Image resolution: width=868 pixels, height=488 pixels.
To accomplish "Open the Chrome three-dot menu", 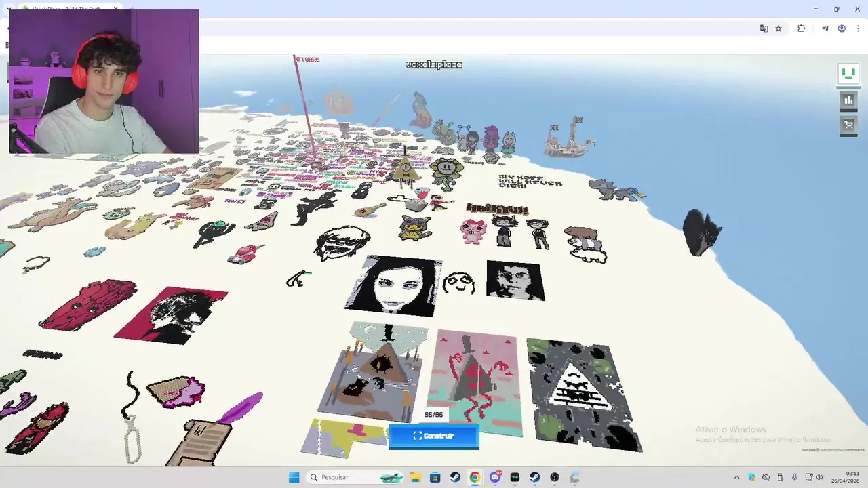I will (858, 28).
